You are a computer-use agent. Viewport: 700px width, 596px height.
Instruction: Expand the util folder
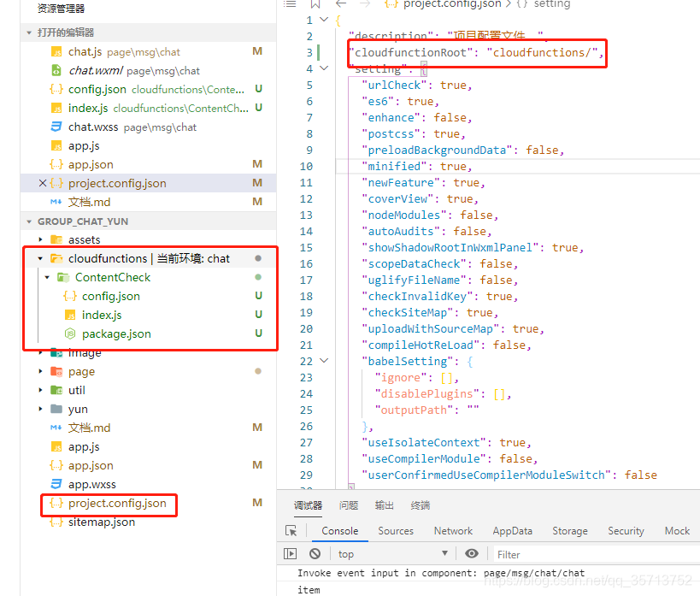[40, 390]
